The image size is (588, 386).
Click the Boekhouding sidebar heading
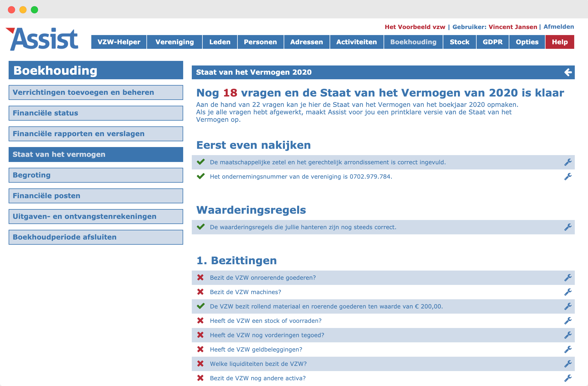96,70
